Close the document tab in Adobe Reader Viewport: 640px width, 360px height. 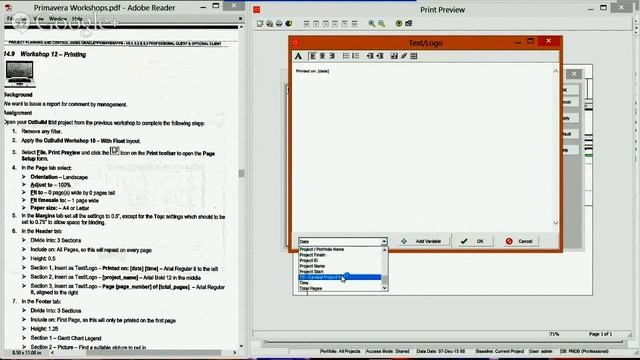click(x=240, y=18)
